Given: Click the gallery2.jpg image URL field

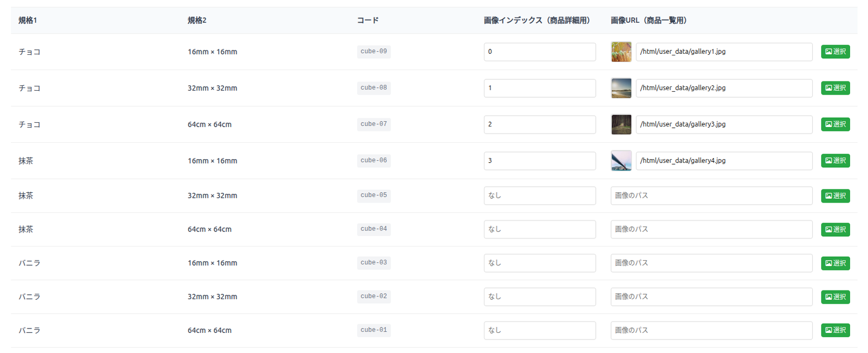Looking at the screenshot, I should click(x=724, y=88).
